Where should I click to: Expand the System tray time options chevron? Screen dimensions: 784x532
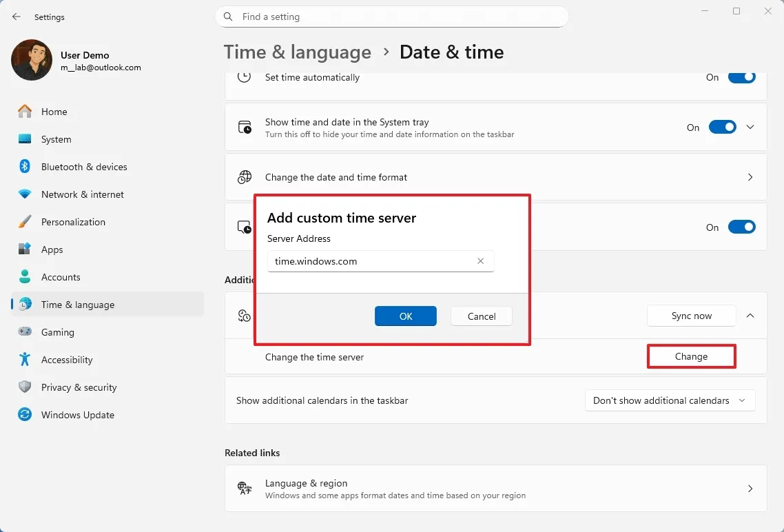[750, 127]
